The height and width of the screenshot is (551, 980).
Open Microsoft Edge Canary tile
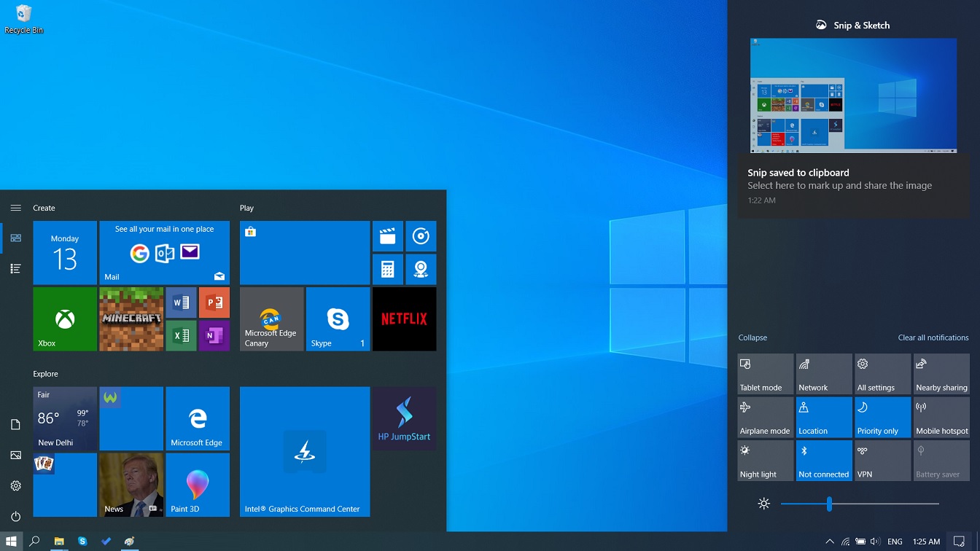271,319
